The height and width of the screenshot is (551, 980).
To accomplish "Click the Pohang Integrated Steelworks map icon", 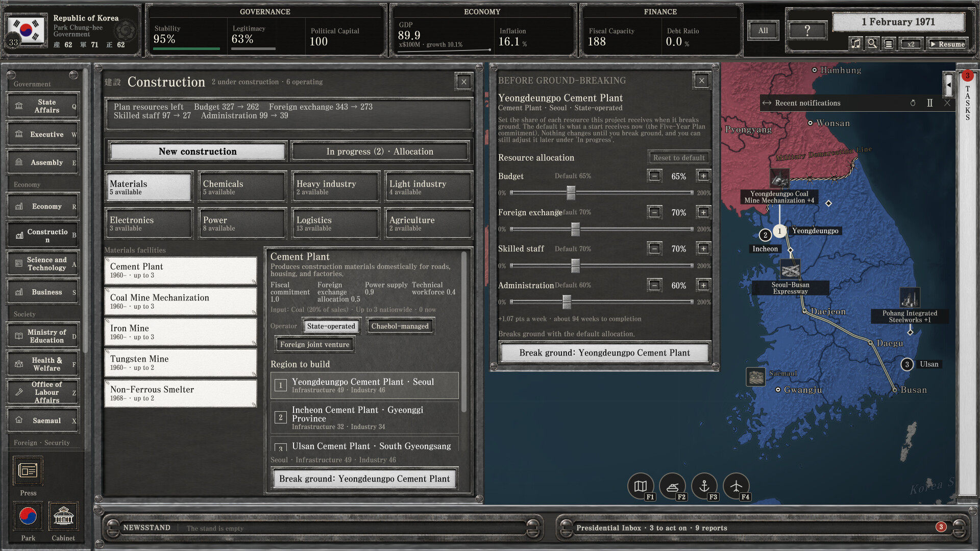I will click(910, 298).
